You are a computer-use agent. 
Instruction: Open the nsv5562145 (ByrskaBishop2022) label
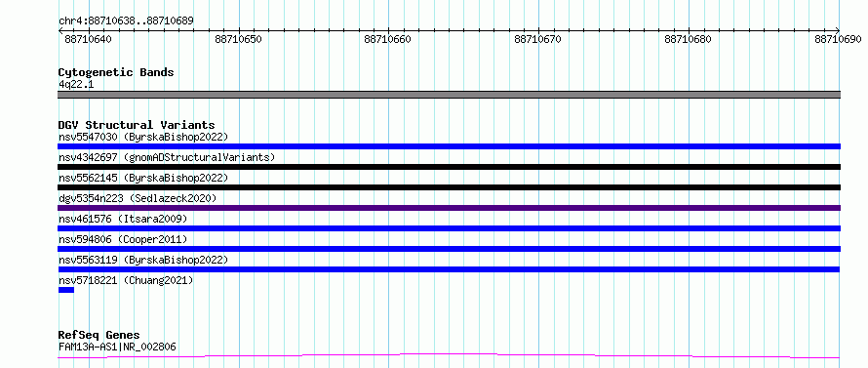tap(142, 178)
